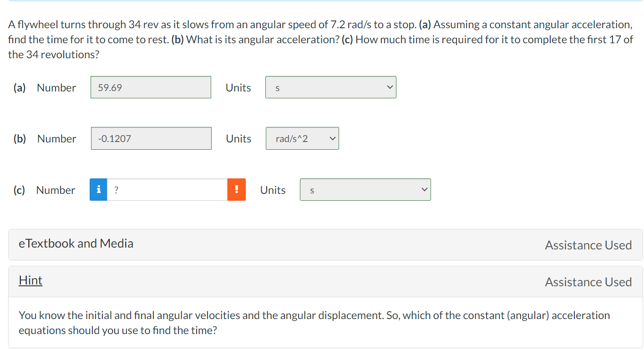Open the units dropdown for part (c)

pos(365,189)
